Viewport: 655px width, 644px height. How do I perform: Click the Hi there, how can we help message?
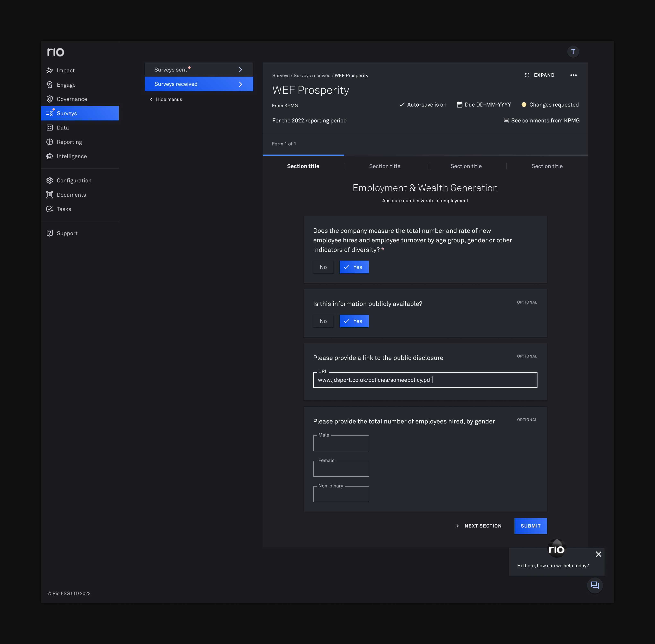click(553, 566)
